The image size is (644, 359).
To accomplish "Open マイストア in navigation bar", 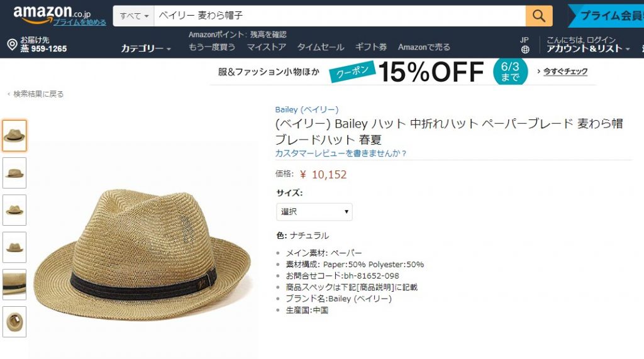I will pyautogui.click(x=266, y=47).
